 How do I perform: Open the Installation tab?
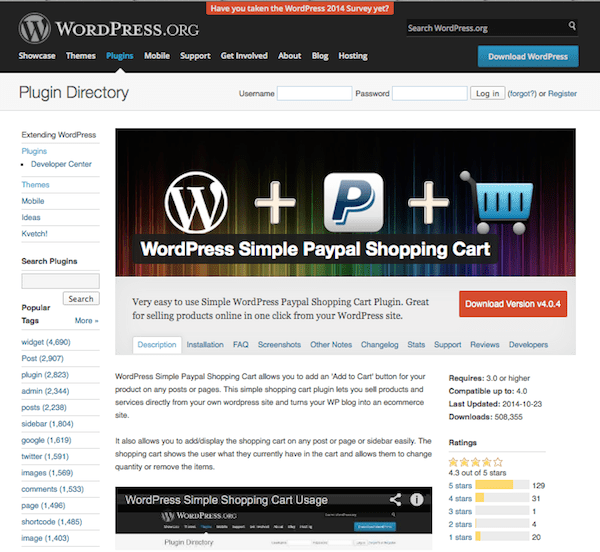pyautogui.click(x=205, y=345)
